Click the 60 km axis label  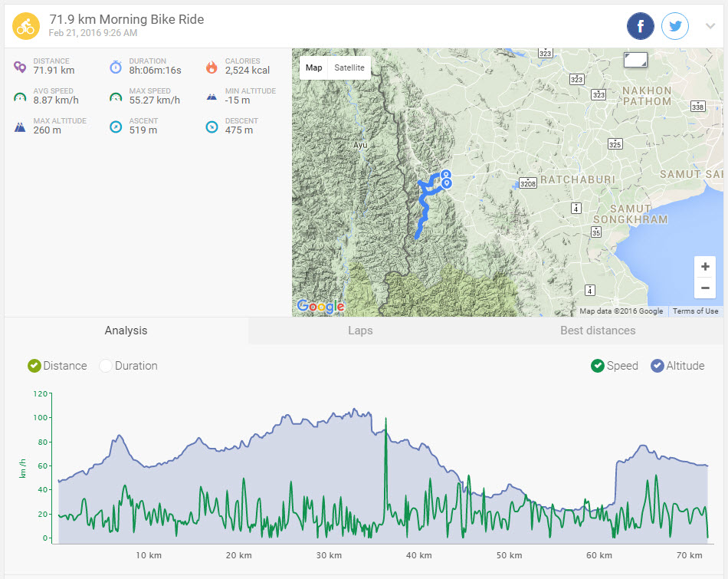599,555
